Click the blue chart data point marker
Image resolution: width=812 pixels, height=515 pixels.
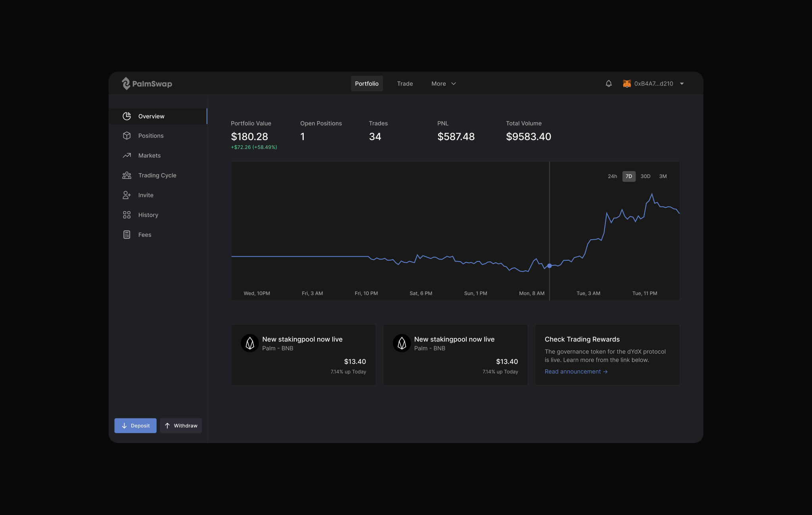(550, 266)
